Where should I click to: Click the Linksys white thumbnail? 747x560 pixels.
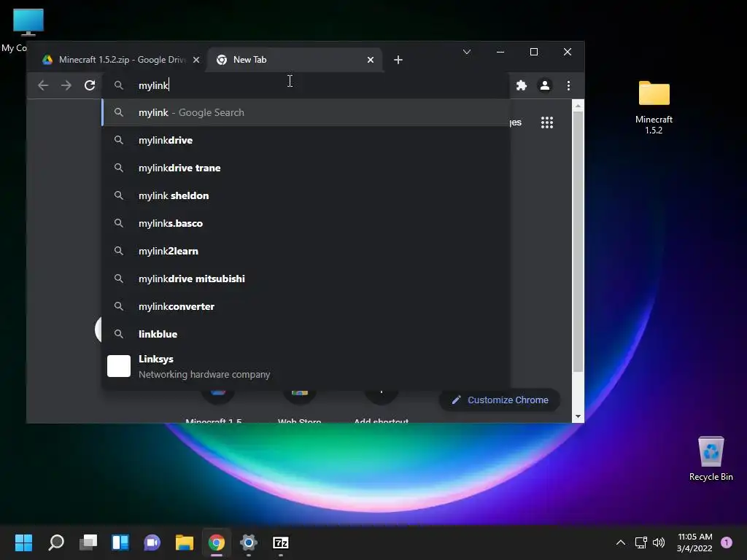pyautogui.click(x=119, y=366)
